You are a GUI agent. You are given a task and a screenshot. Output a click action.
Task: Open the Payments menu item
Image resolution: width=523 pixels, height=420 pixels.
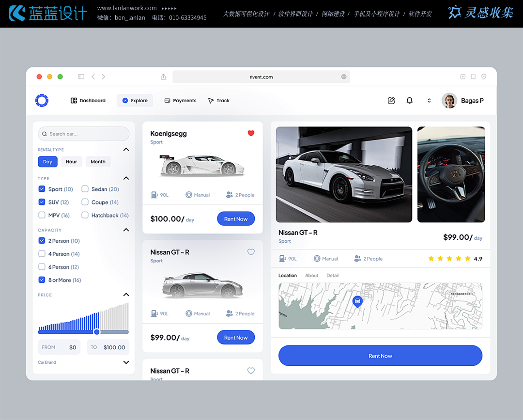click(x=180, y=101)
